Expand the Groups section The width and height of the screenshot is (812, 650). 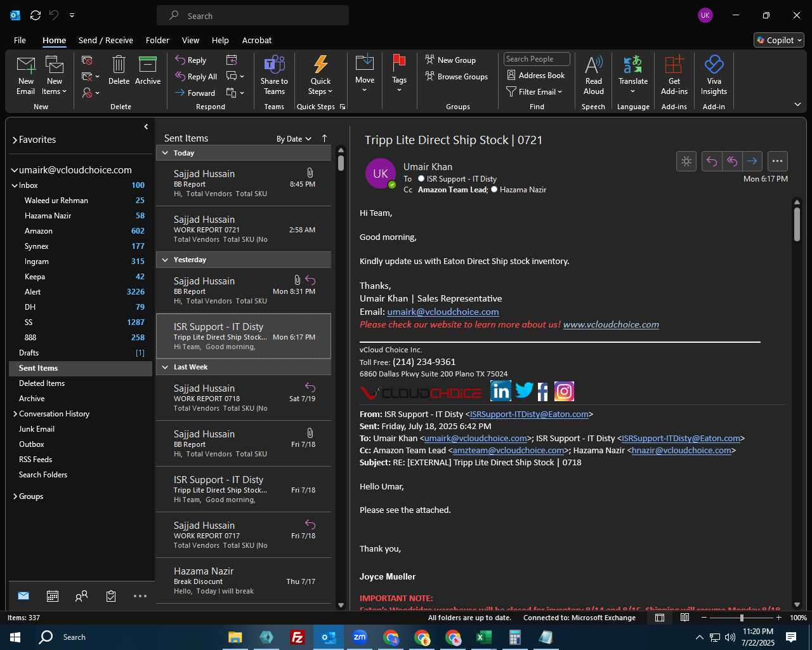click(15, 496)
